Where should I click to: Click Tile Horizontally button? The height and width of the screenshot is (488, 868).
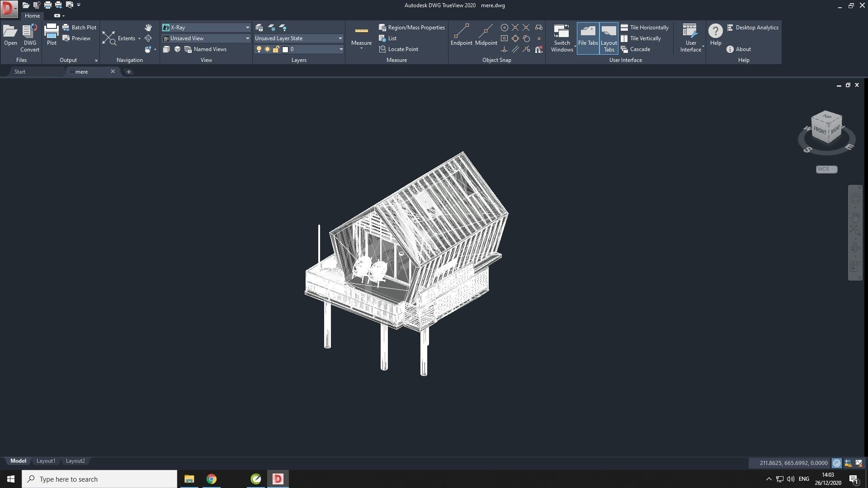645,28
